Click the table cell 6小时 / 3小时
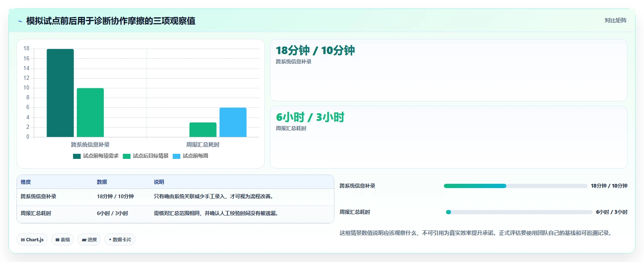 tap(112, 213)
